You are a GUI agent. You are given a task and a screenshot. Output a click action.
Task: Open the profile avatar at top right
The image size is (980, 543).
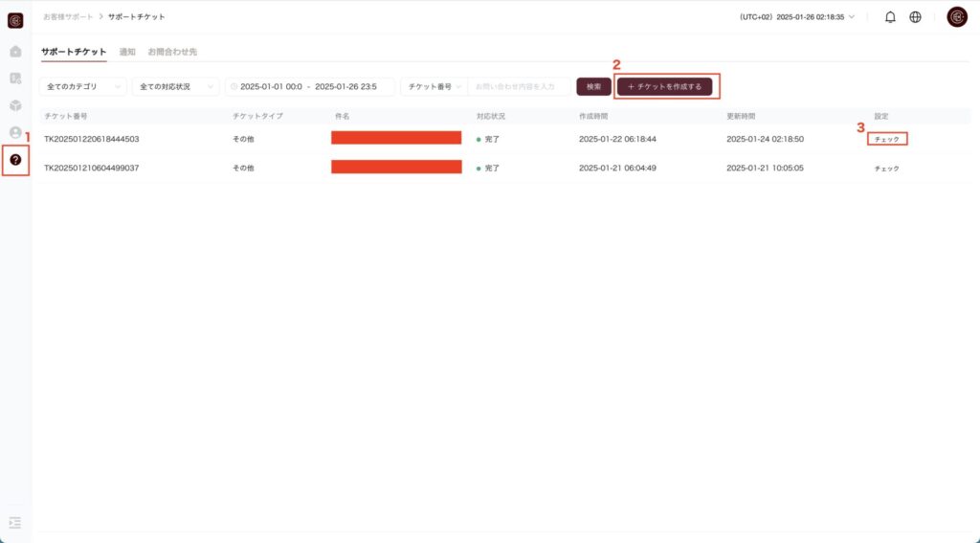click(x=956, y=17)
